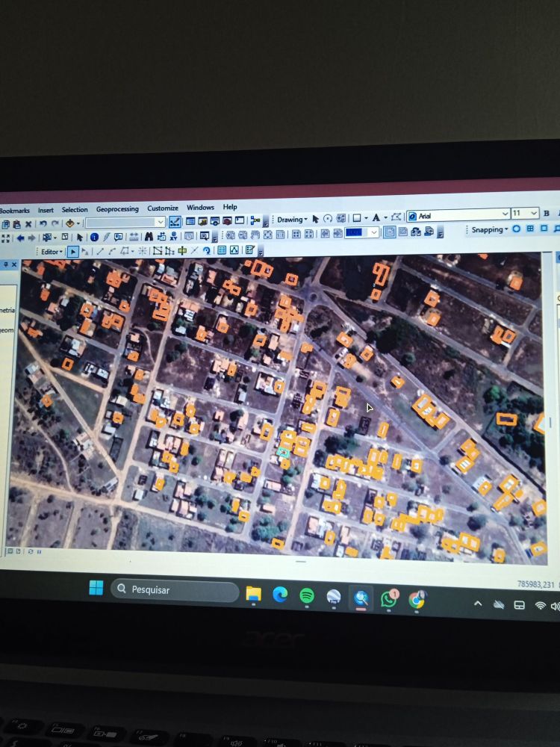This screenshot has width=560, height=747.
Task: Click the Find Route icon
Action: pos(161,236)
